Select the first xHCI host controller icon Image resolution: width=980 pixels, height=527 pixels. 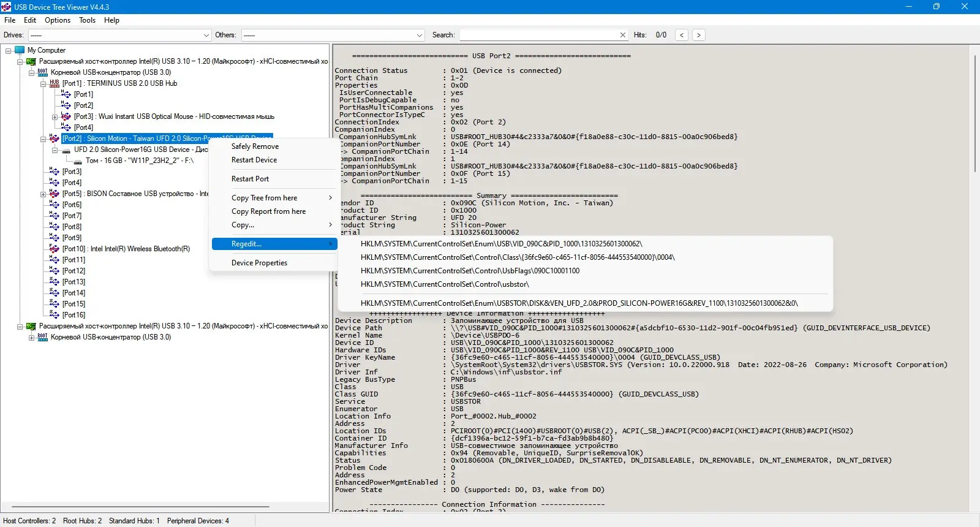pos(31,61)
